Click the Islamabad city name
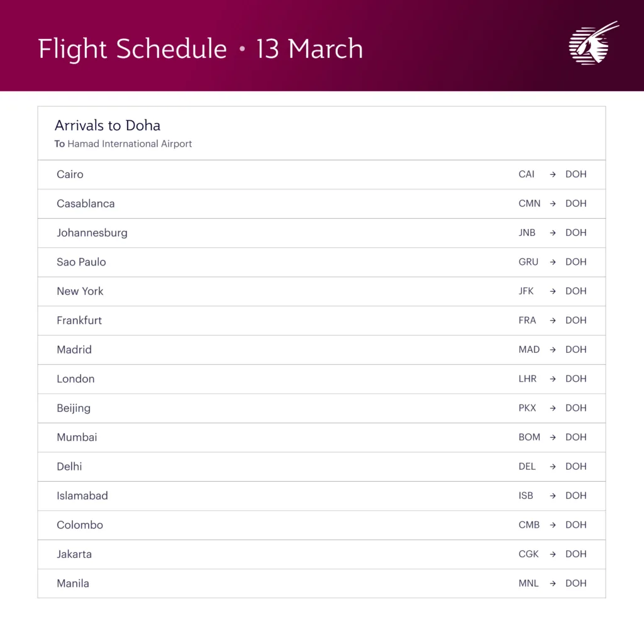Image resolution: width=644 pixels, height=644 pixels. (82, 496)
